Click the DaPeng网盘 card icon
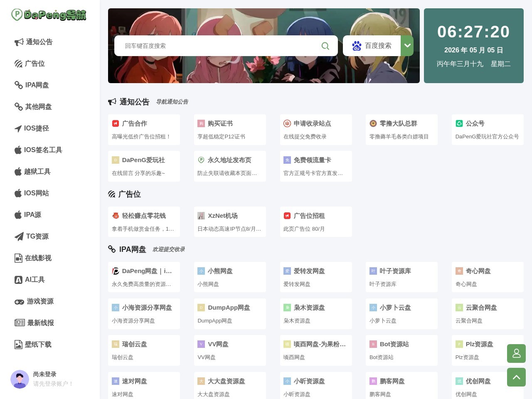This screenshot has height=399, width=532. point(116,271)
